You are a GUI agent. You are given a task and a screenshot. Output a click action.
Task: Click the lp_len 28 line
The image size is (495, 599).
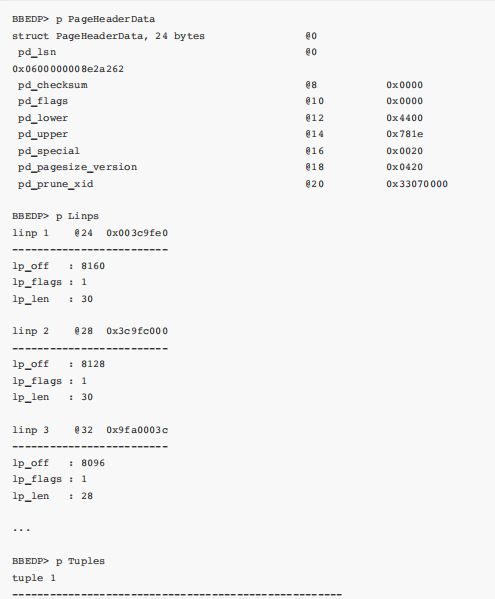click(52, 496)
